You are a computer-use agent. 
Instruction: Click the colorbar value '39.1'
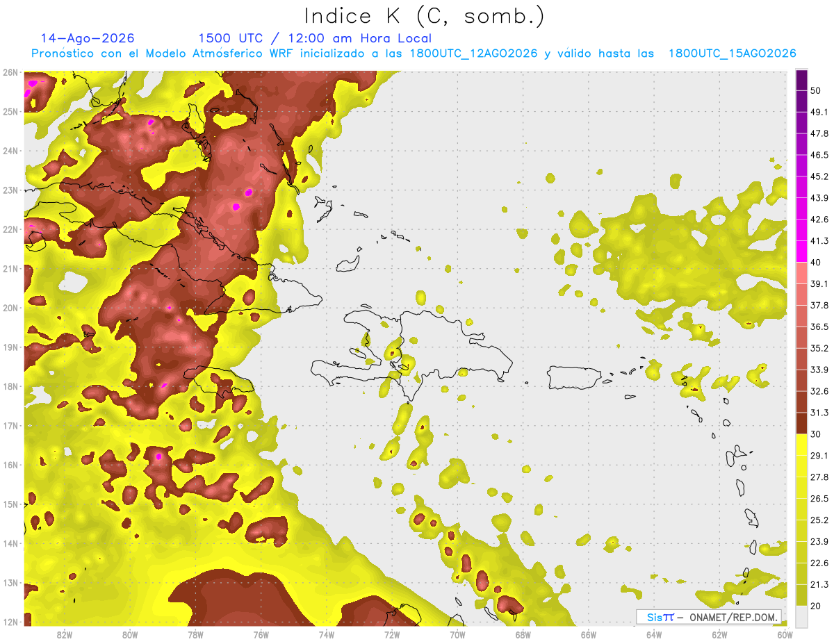[819, 283]
